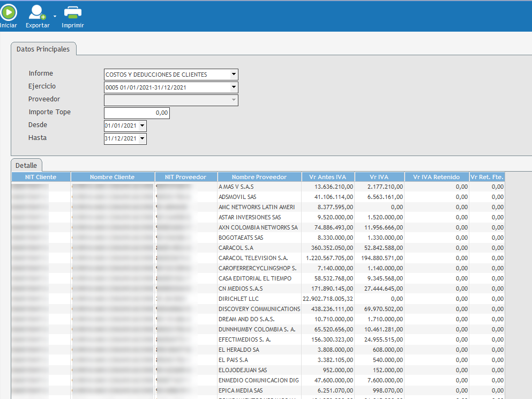Click the Imprimir printer icon

73,12
